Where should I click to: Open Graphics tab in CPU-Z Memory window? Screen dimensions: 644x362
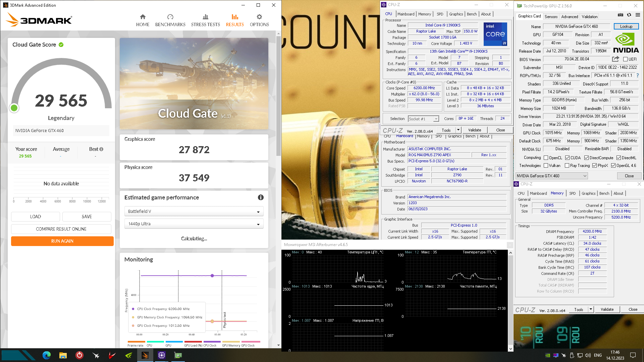(588, 193)
